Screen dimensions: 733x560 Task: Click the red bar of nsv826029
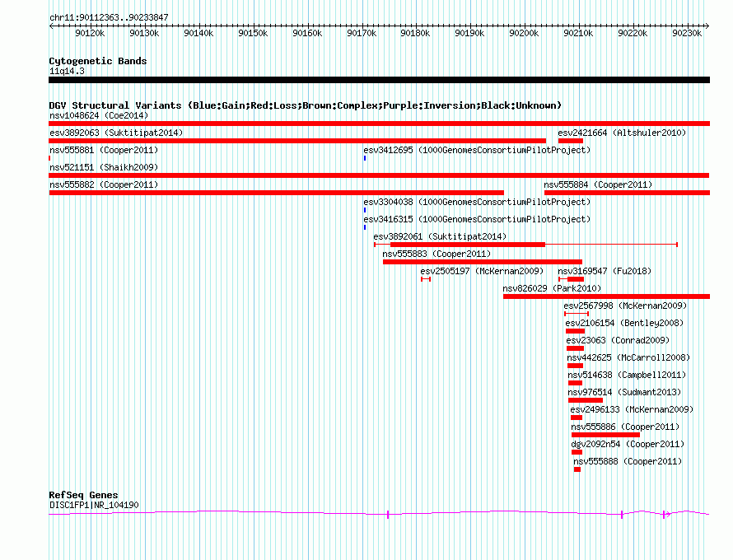(x=606, y=296)
